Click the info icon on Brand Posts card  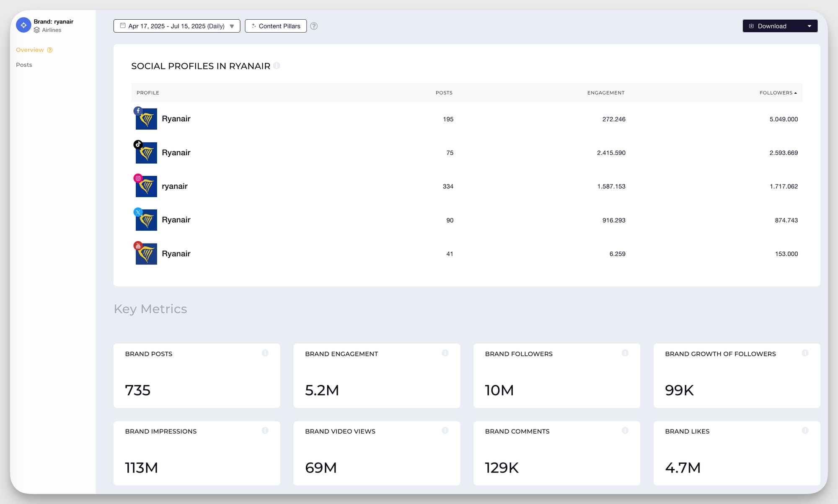pyautogui.click(x=265, y=353)
